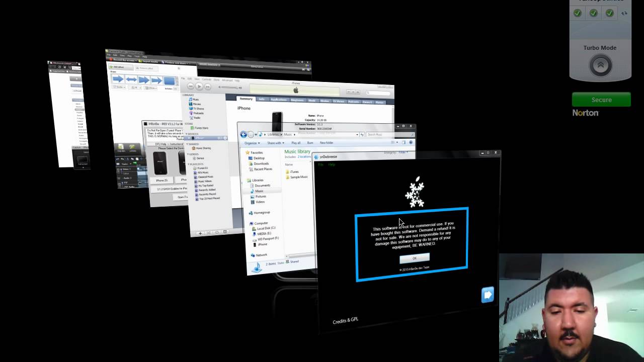644x362 pixels.
Task: Click the Explorer help question mark icon
Action: point(411,143)
